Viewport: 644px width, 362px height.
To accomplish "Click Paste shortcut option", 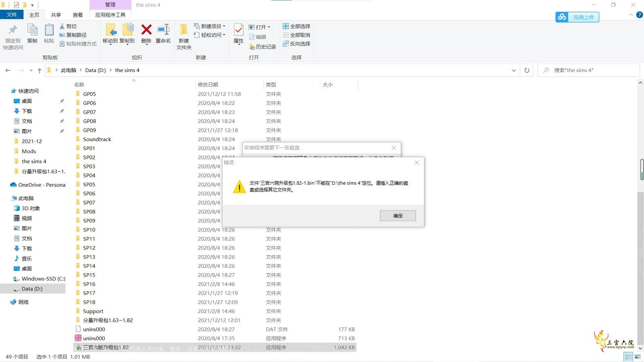I will click(x=78, y=44).
